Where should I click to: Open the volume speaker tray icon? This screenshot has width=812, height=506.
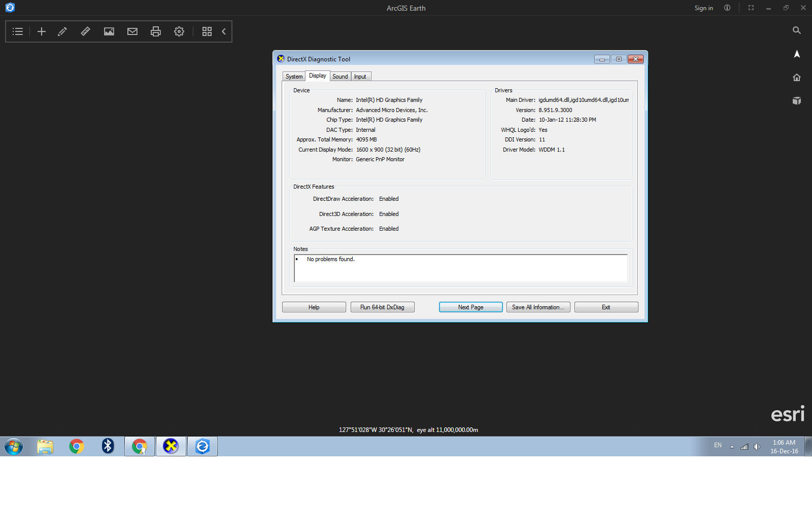pos(757,447)
